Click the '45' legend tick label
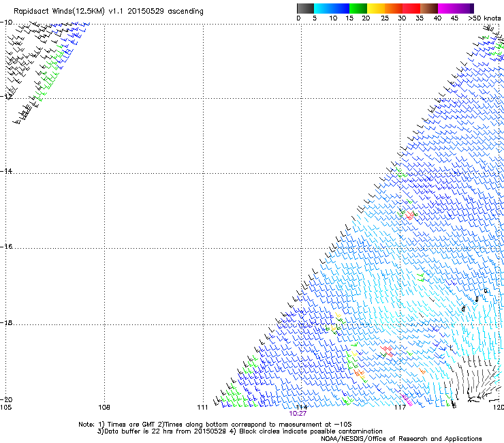 click(x=454, y=18)
